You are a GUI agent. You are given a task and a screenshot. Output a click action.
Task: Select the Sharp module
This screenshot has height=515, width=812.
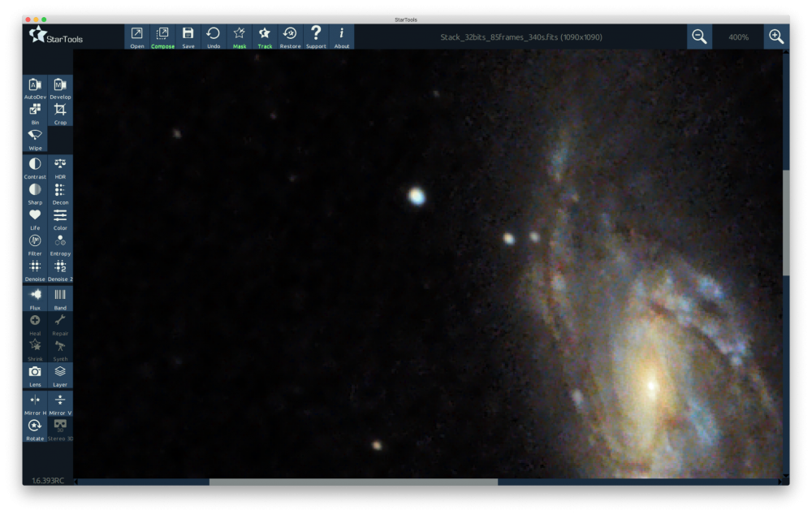click(x=35, y=193)
